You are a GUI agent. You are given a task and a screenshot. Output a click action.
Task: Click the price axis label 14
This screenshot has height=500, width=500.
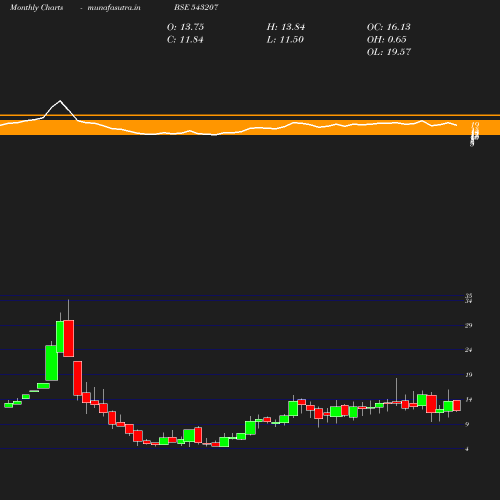point(469,399)
